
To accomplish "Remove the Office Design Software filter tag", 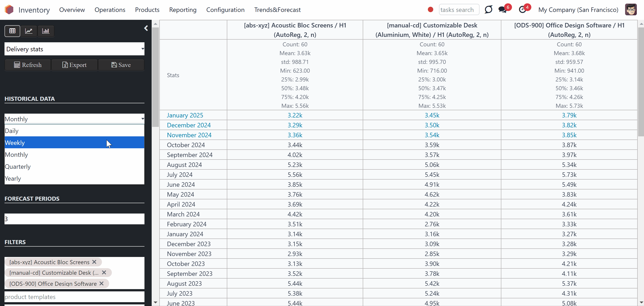I will 101,283.
